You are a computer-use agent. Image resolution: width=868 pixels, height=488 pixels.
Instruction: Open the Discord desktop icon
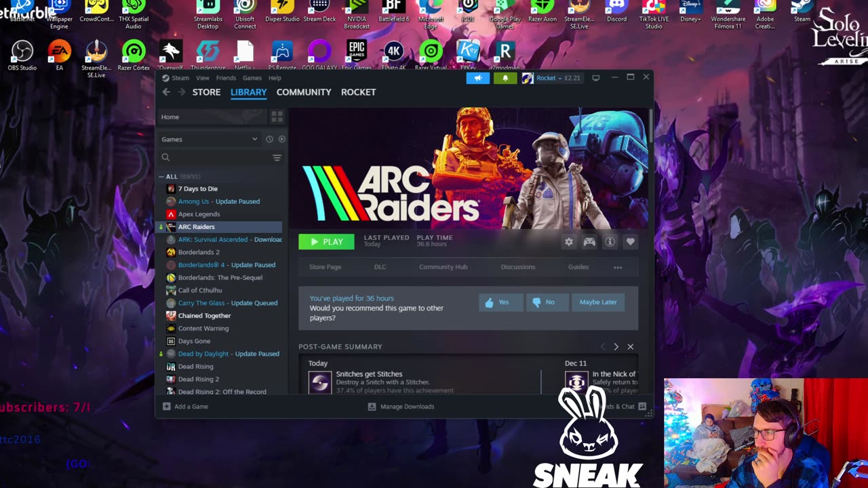pos(616,12)
